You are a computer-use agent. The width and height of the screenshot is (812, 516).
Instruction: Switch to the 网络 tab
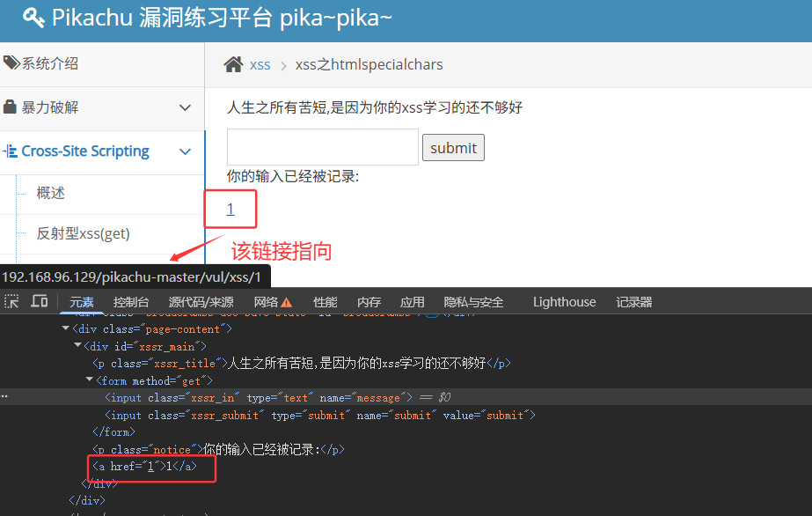pos(267,302)
